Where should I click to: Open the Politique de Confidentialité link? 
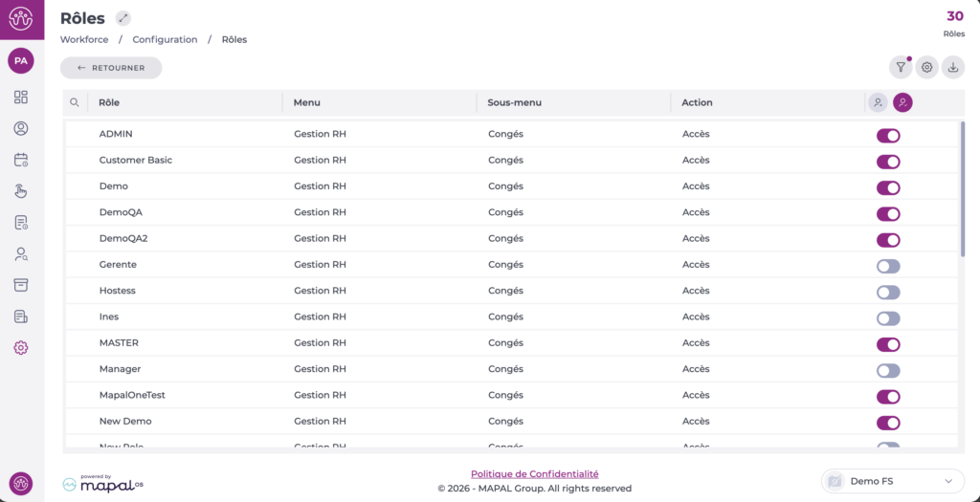(534, 474)
